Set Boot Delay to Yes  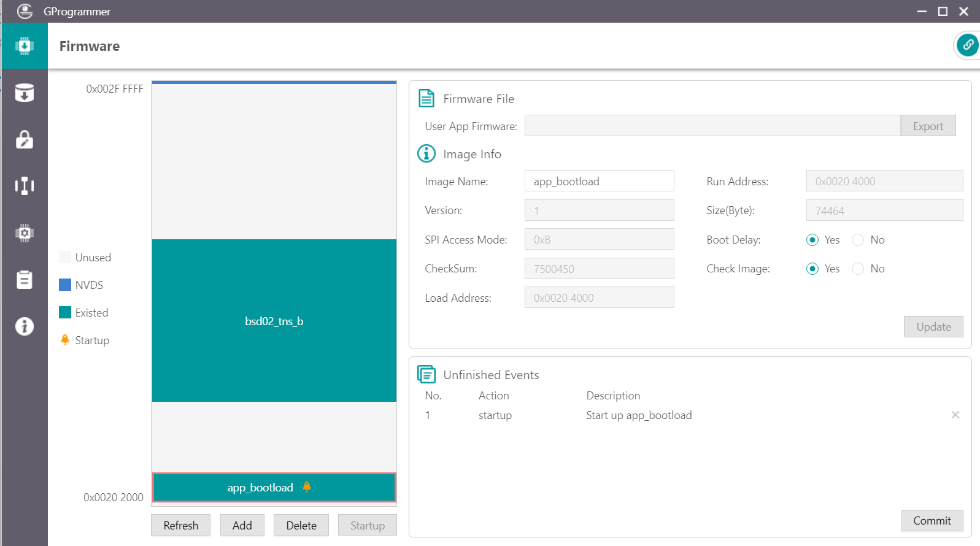pos(812,240)
